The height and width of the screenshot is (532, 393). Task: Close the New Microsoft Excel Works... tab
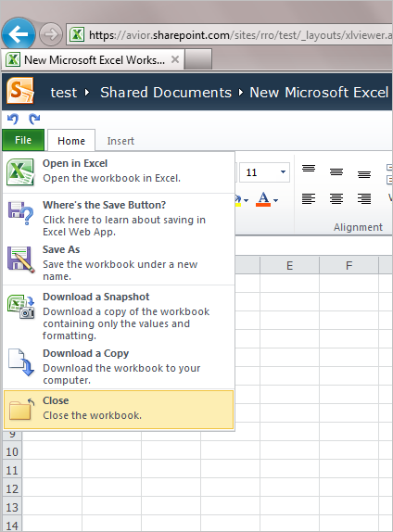click(175, 59)
